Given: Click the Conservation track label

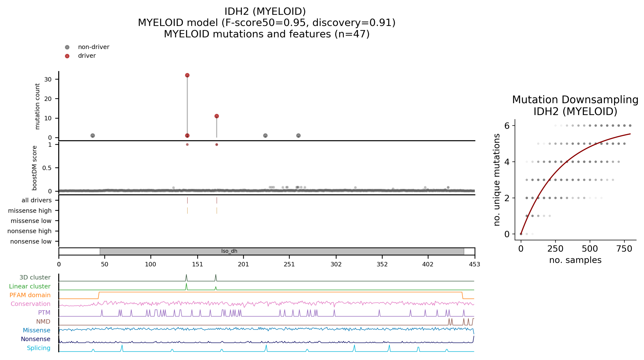Looking at the screenshot, I should (x=31, y=304).
